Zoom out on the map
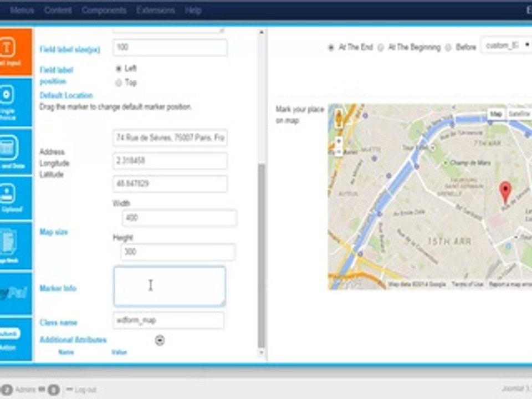This screenshot has height=399, width=532. 339,151
